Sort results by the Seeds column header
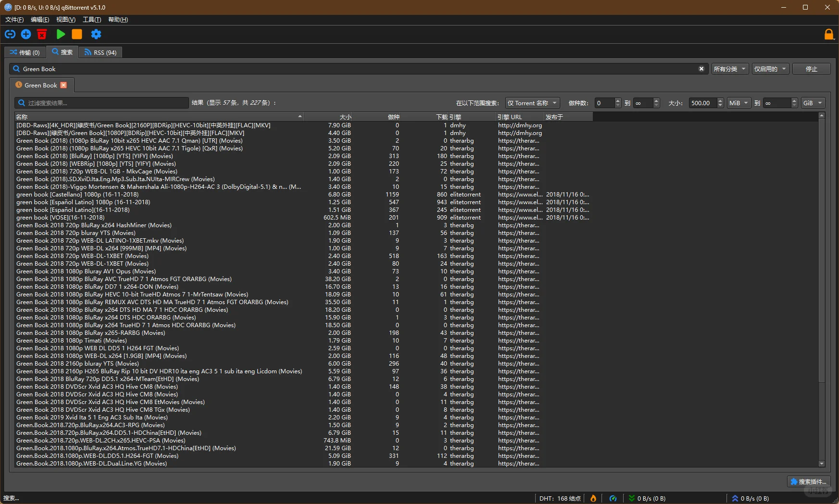This screenshot has height=504, width=839. click(376, 117)
